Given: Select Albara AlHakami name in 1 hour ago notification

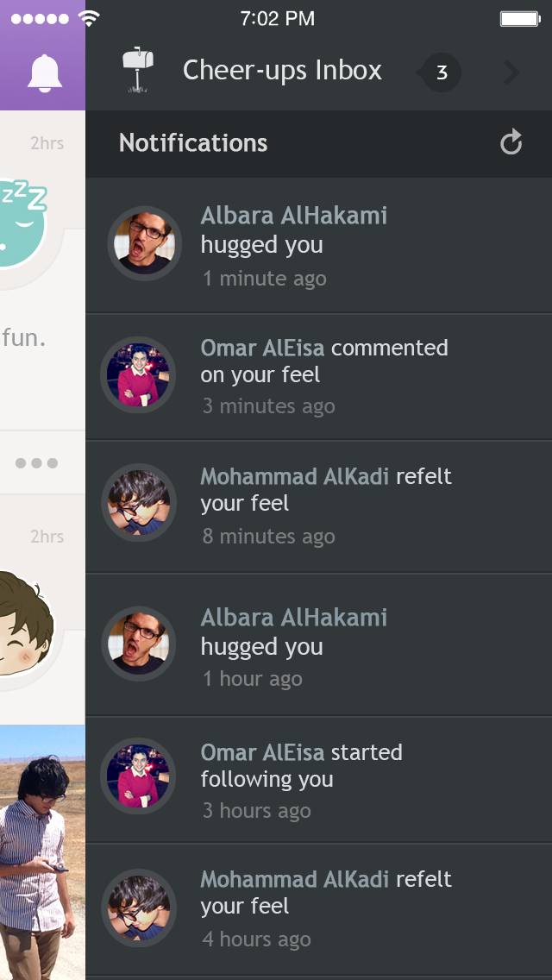Looking at the screenshot, I should coord(294,618).
